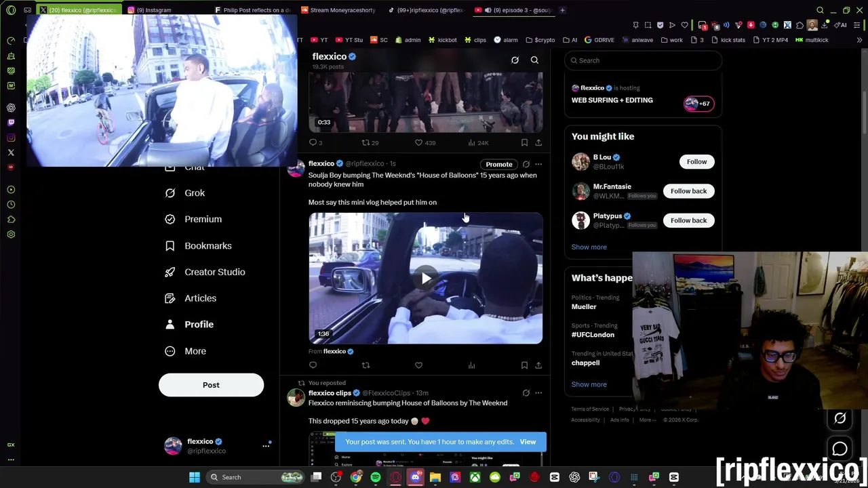The image size is (868, 488).
Task: Reply to the Soulja Boy vlog post
Action: tap(313, 365)
